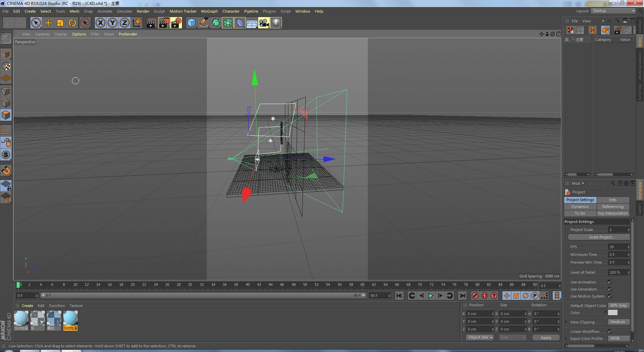Click the Make Editable icon in left toolbar
Viewport: 644px width, 352px height.
point(6,39)
